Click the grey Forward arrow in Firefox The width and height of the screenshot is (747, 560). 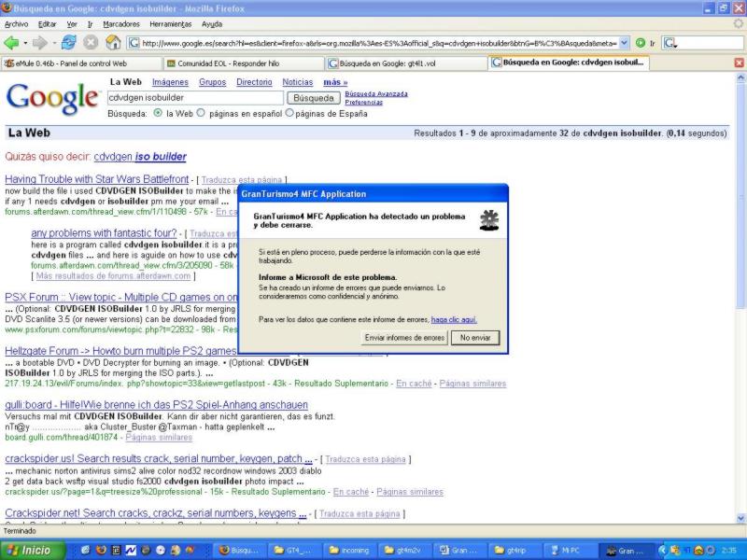pos(40,43)
